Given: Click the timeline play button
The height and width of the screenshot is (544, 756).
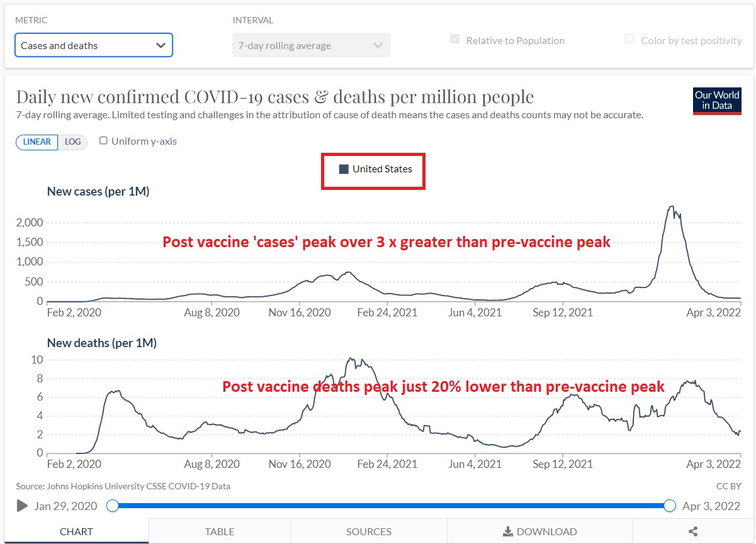Looking at the screenshot, I should tap(22, 506).
